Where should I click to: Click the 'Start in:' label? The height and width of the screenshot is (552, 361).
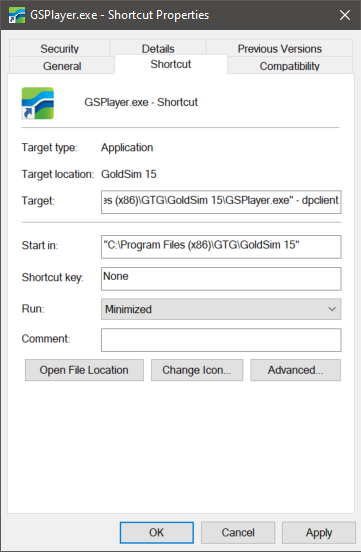[40, 245]
